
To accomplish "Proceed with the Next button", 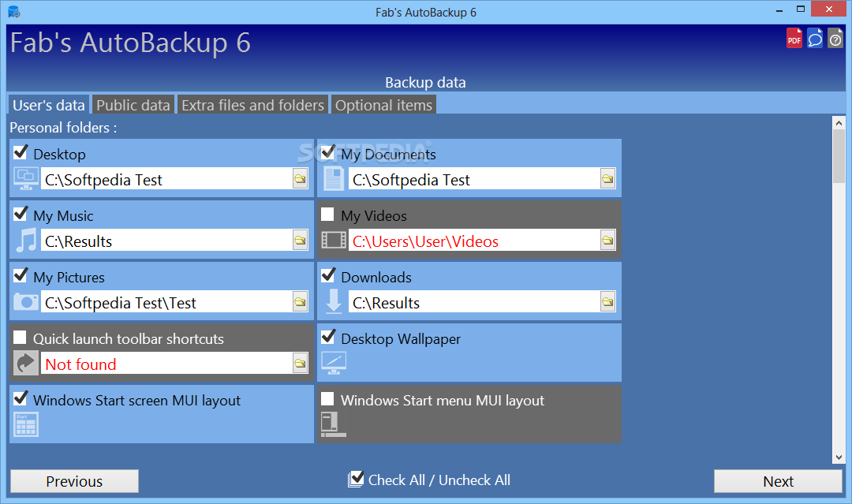I will point(778,481).
